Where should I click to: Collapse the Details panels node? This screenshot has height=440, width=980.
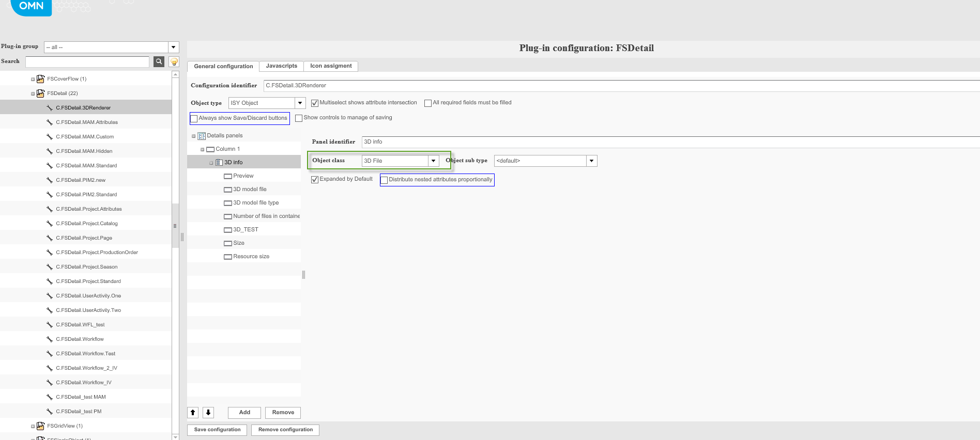click(194, 136)
